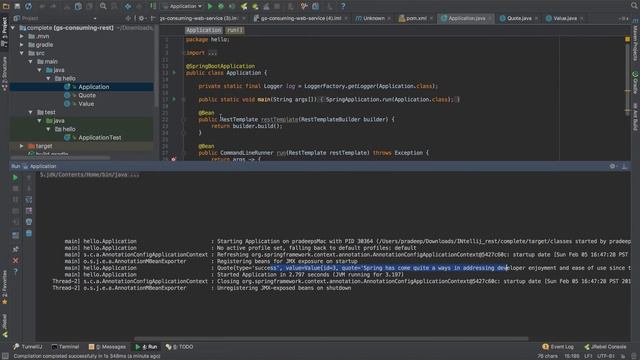Image resolution: width=640 pixels, height=360 pixels.
Task: Click the red Close X icon in Run panel
Action: click(x=15, y=260)
